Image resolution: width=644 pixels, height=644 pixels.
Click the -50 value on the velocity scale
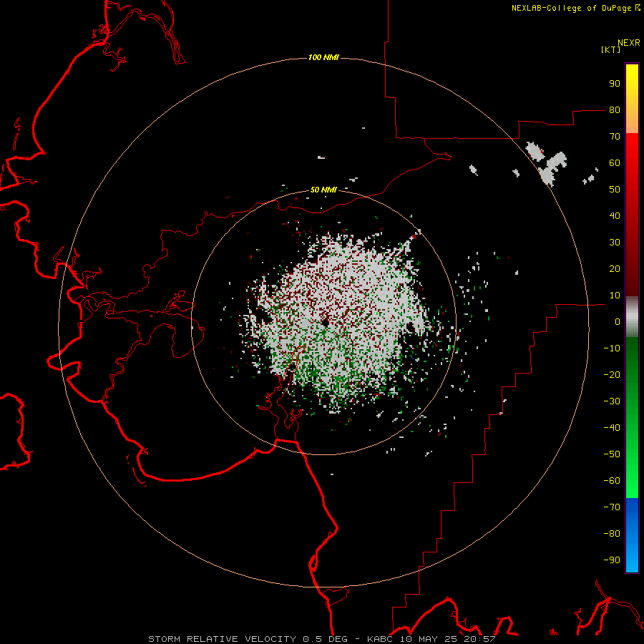pos(612,454)
